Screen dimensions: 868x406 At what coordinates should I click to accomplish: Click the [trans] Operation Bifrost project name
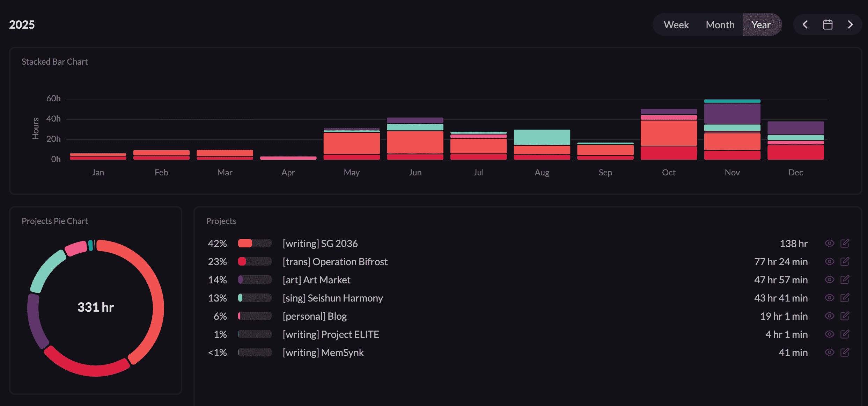335,261
